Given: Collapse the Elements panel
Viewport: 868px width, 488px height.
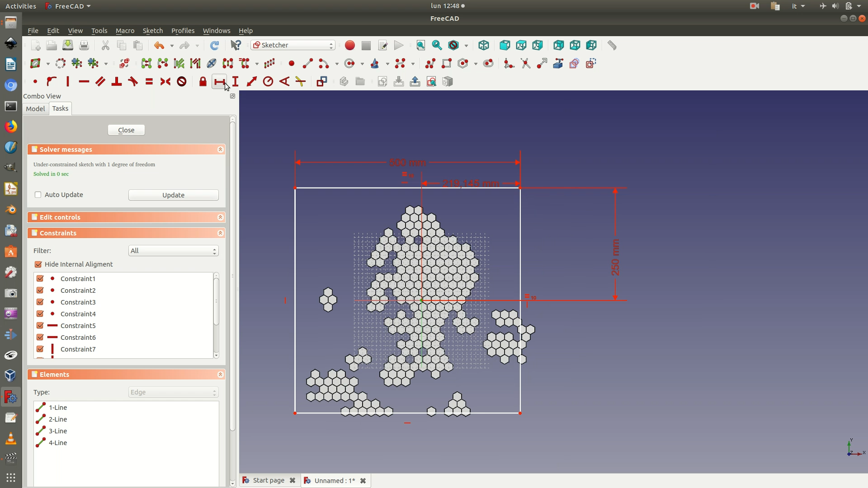Looking at the screenshot, I should point(221,375).
